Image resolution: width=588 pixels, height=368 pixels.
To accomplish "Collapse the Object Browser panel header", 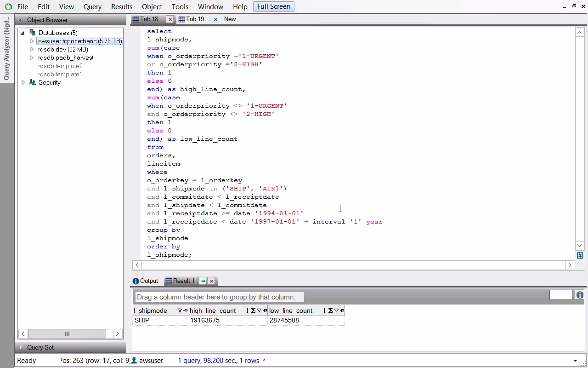I will [x=20, y=20].
